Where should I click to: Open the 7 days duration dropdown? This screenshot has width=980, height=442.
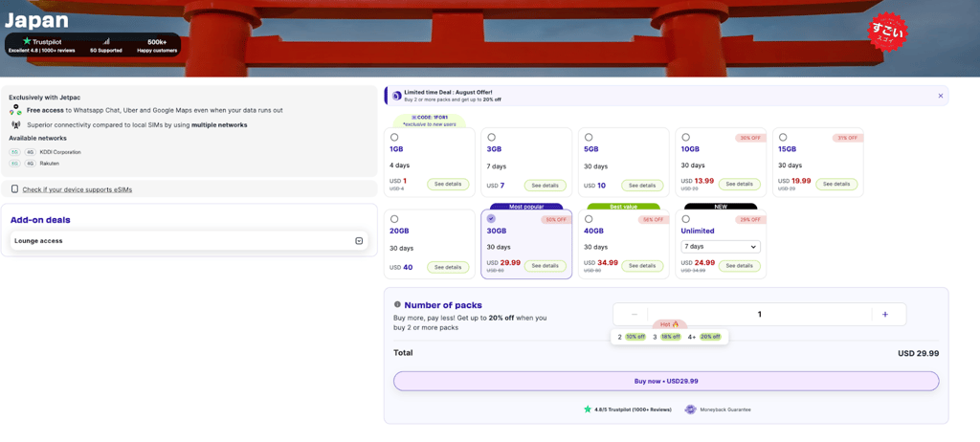(x=721, y=247)
